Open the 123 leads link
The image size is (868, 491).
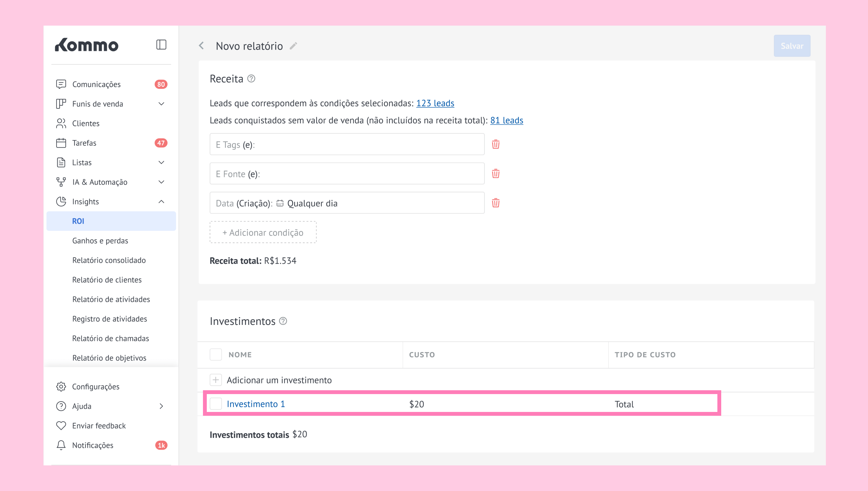coord(435,103)
